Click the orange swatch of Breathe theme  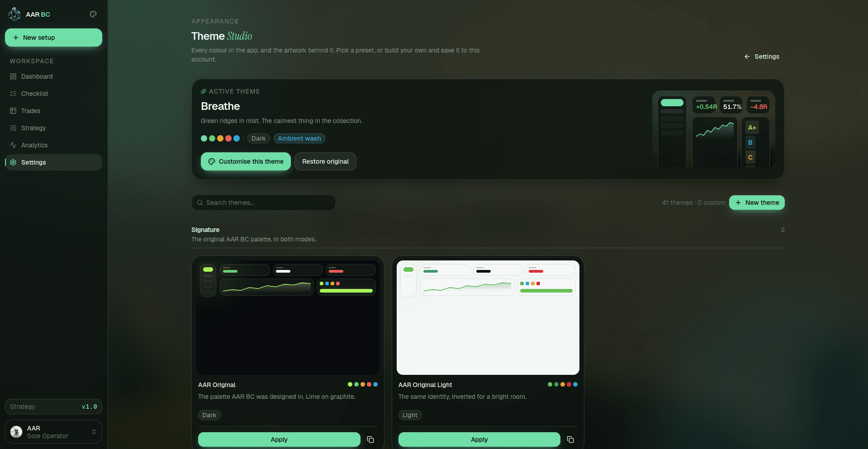coord(220,138)
